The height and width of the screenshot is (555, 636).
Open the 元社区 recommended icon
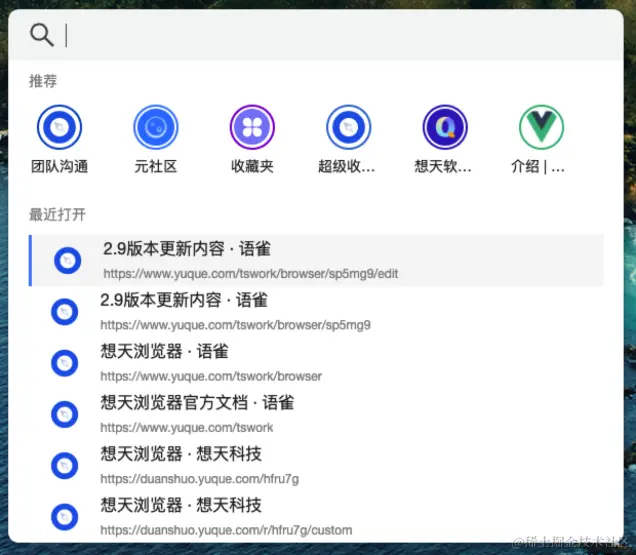point(156,127)
